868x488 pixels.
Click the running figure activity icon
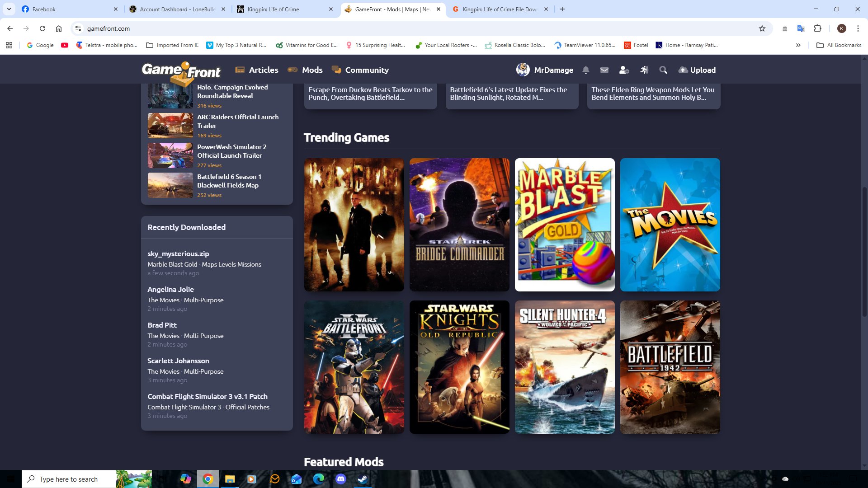tap(644, 70)
